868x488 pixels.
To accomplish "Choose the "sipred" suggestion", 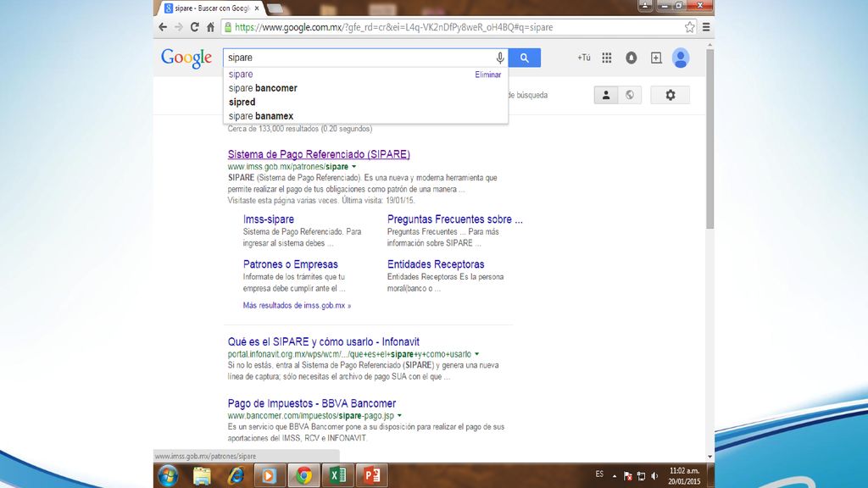I will [242, 102].
